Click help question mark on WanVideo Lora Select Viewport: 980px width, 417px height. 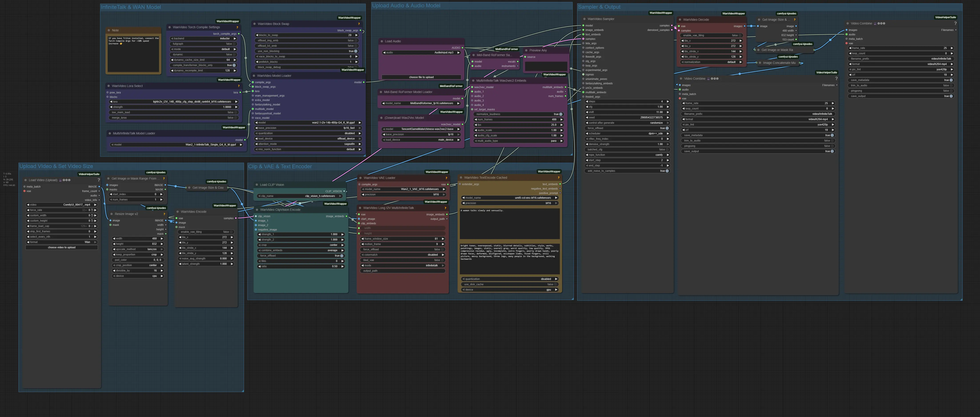[x=238, y=86]
